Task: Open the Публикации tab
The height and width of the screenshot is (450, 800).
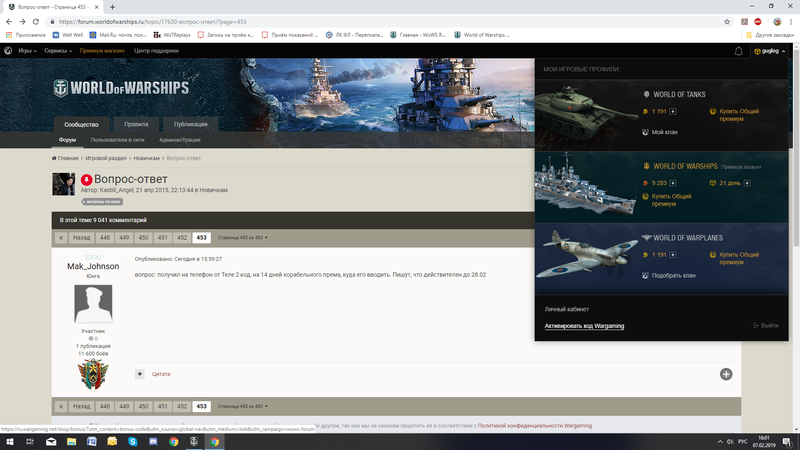Action: (x=190, y=124)
